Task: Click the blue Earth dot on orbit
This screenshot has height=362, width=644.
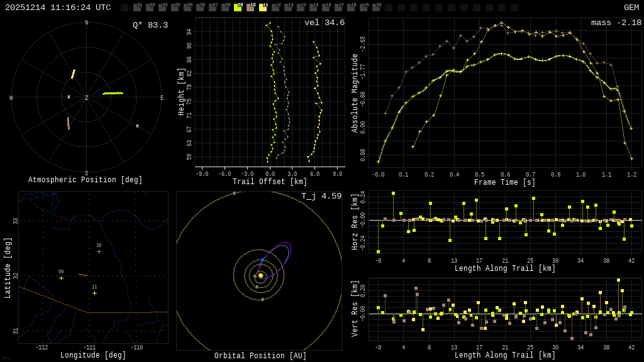Action: 262,260
